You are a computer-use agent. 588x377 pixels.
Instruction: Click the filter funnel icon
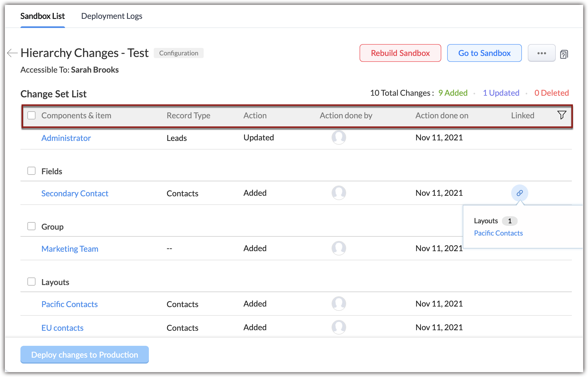pyautogui.click(x=562, y=115)
